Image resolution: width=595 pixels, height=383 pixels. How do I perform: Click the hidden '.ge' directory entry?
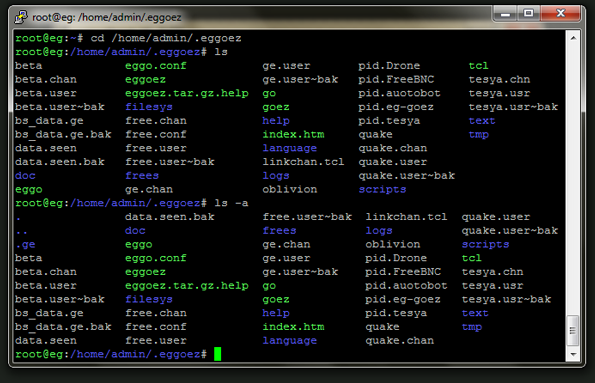coord(25,245)
